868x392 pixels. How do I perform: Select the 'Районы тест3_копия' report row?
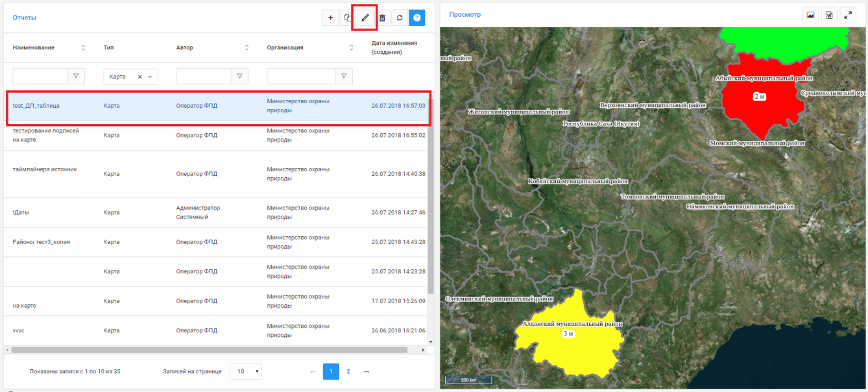[42, 242]
